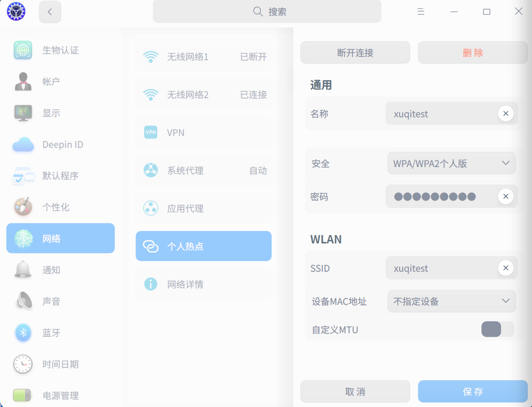Click the 显示 monitor icon

click(x=23, y=113)
